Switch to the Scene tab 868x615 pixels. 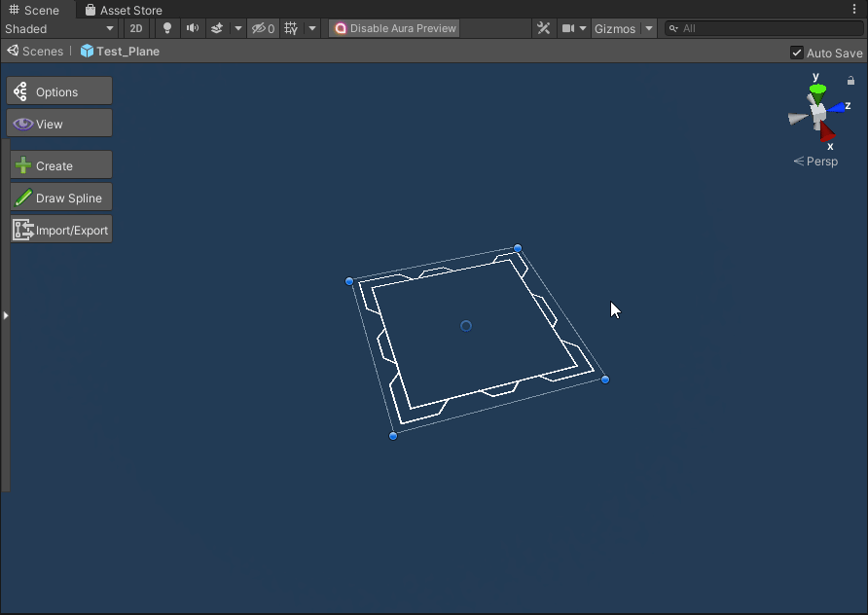[34, 10]
